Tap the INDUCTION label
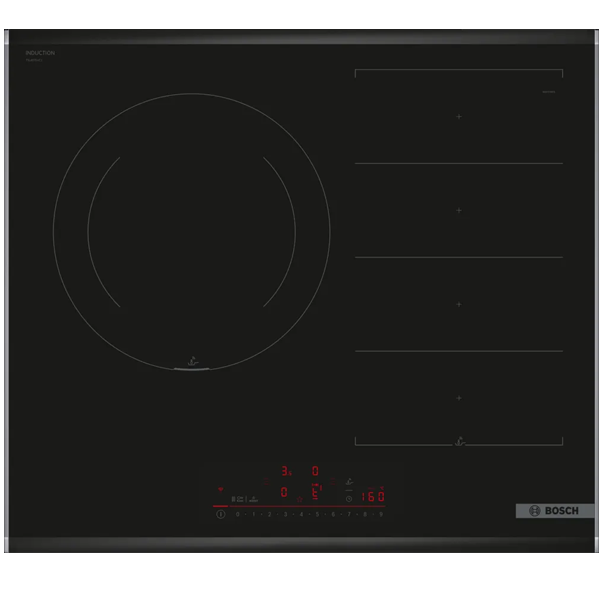Screen dimensions: 600x600 pyautogui.click(x=40, y=53)
